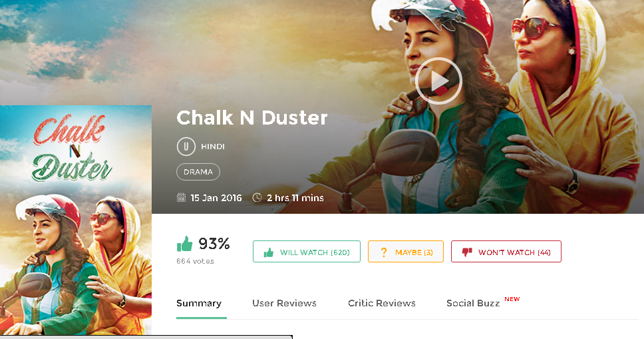Click the Chalk N Duster movie title
The width and height of the screenshot is (644, 339).
pos(251,118)
